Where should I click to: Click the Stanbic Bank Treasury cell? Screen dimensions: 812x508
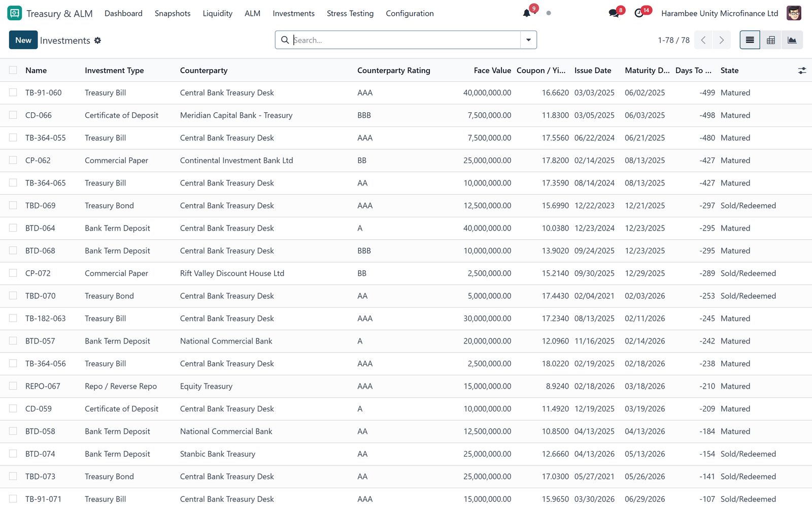218,454
